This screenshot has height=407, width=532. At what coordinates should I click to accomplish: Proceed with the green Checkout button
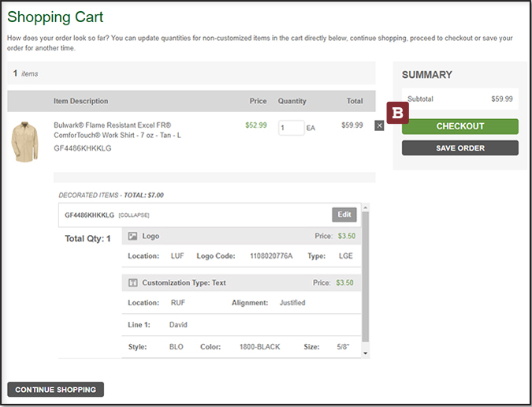pyautogui.click(x=459, y=126)
